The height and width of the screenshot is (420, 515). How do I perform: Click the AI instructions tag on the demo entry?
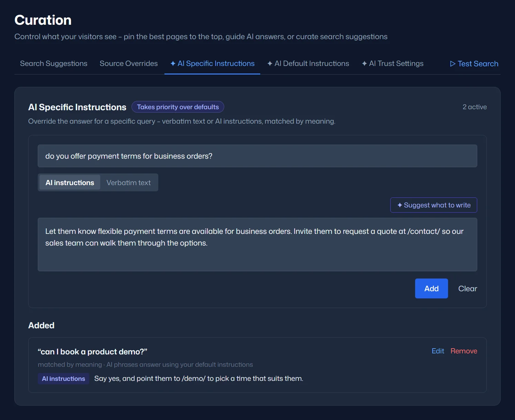pos(64,378)
